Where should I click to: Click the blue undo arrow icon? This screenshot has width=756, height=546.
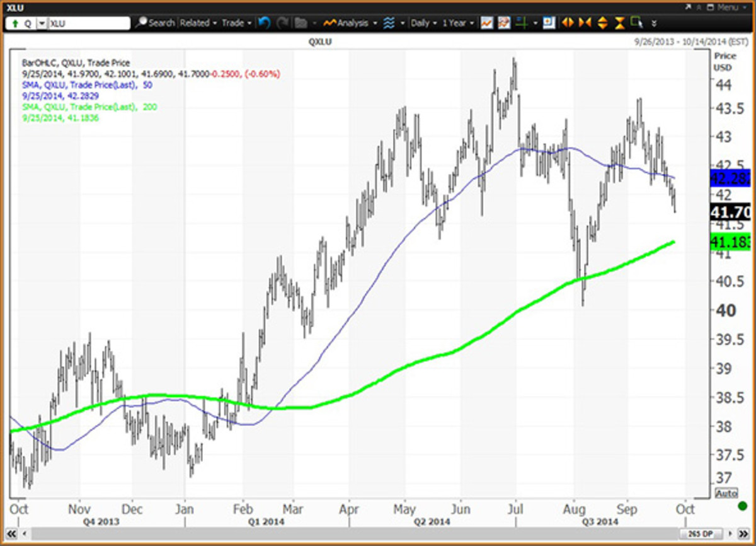264,23
